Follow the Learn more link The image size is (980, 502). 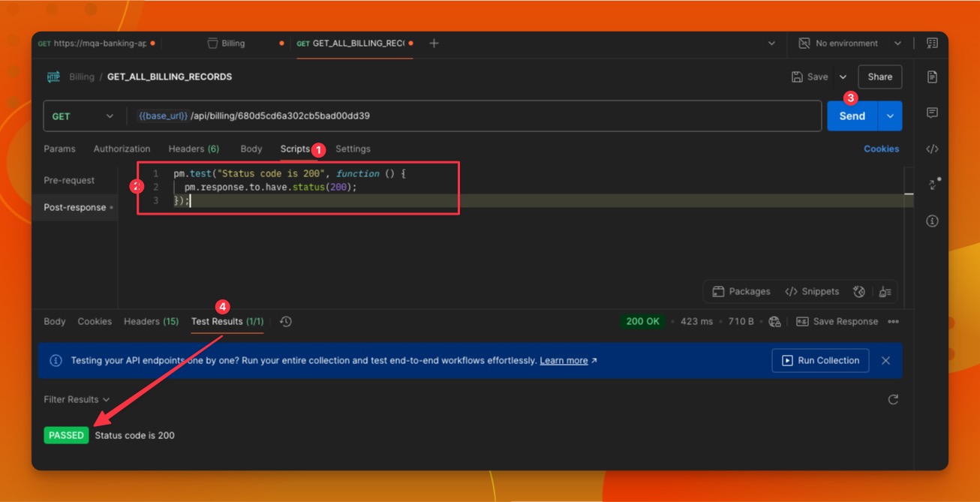[564, 360]
